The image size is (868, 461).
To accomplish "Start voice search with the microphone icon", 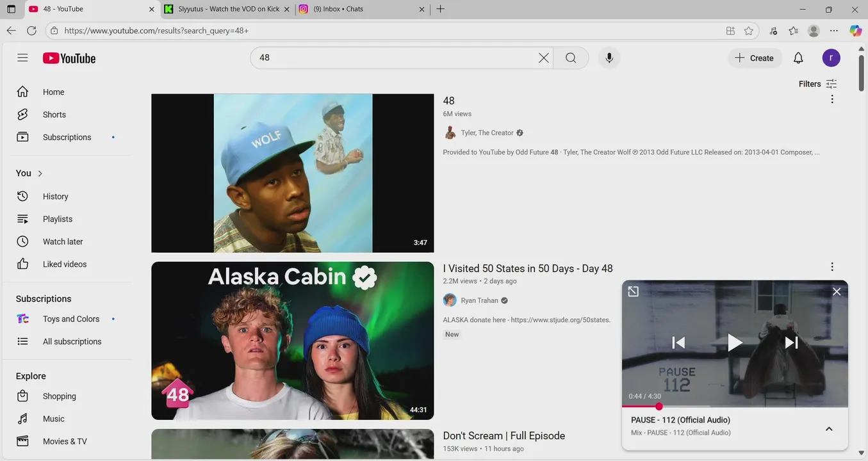I will point(609,58).
